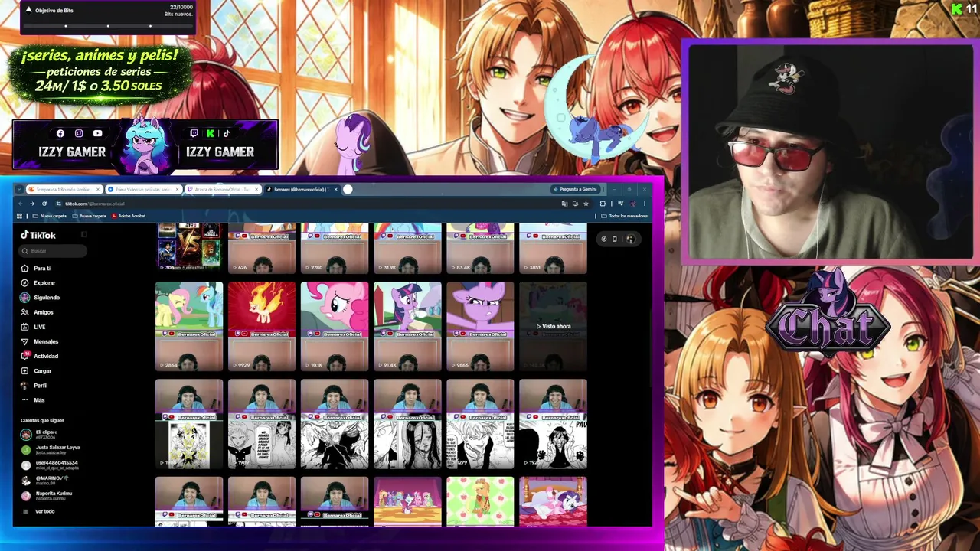Image resolution: width=980 pixels, height=551 pixels.
Task: Open @MARINO account
Action: pos(45,480)
